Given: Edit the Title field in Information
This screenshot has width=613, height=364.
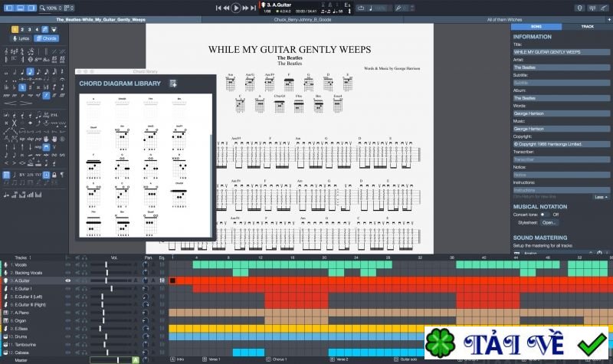Looking at the screenshot, I should (561, 52).
